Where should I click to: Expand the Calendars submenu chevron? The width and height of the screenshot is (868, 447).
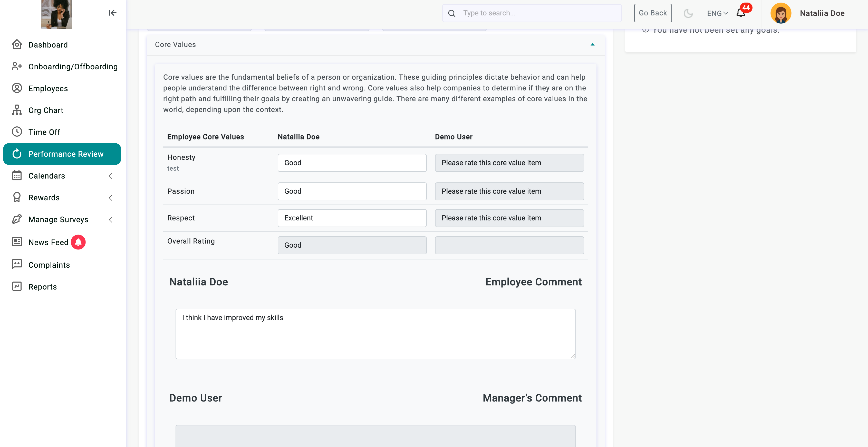point(111,176)
